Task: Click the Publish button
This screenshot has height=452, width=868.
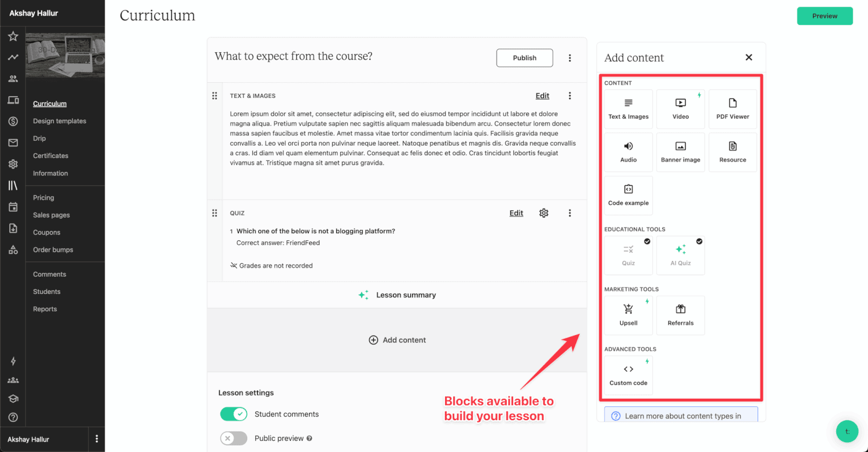Action: 524,58
